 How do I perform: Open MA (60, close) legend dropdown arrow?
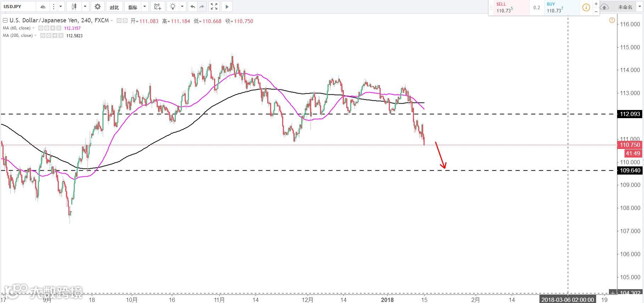click(x=33, y=28)
